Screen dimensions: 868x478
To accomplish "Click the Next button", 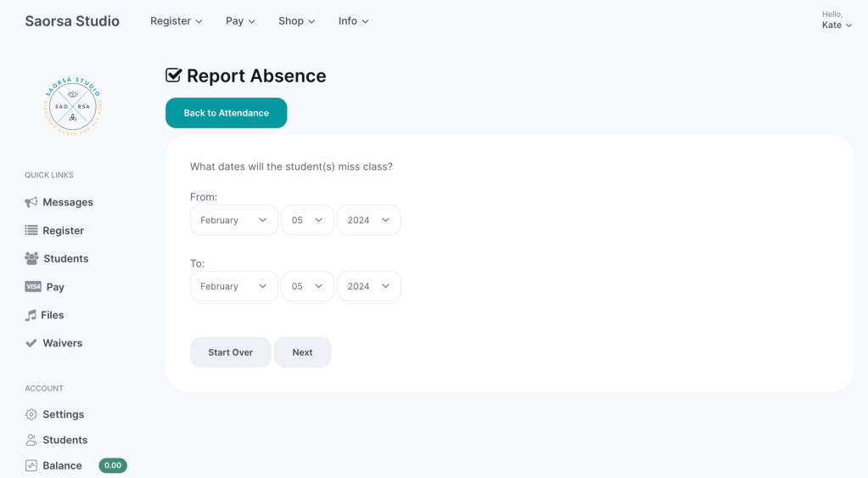I will 302,352.
